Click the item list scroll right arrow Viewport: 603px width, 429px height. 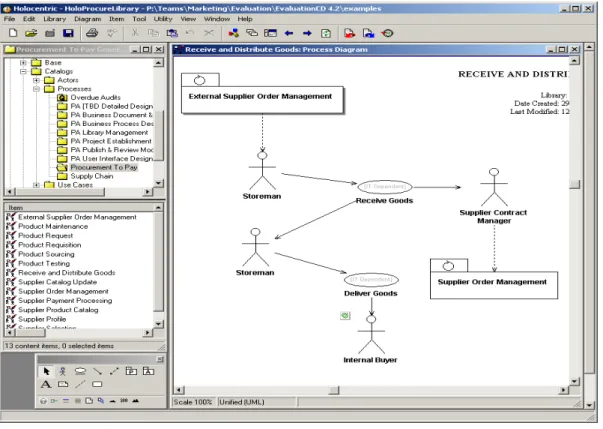(x=148, y=333)
